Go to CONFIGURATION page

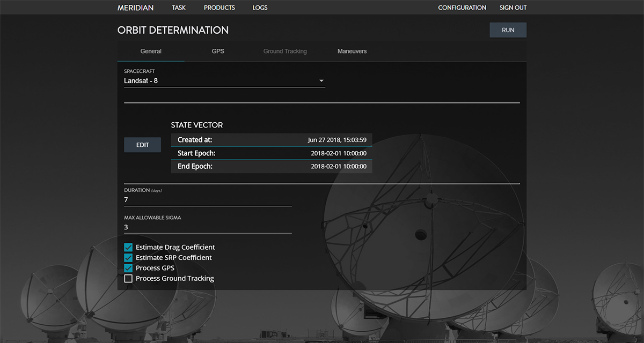[x=462, y=8]
